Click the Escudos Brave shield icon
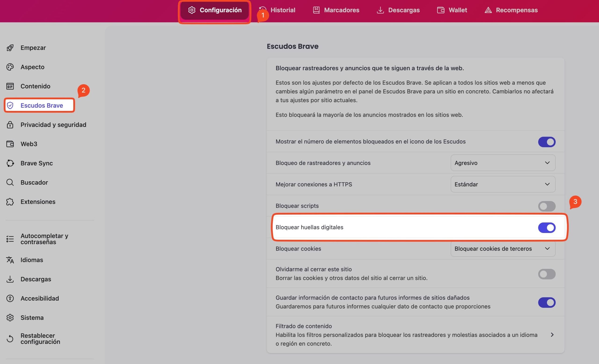This screenshot has height=364, width=599. (10, 105)
